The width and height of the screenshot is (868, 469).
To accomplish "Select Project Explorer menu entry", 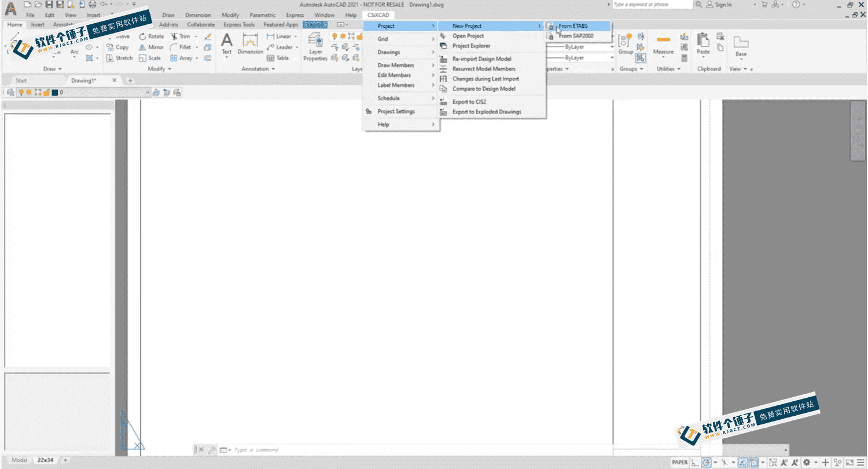I will point(491,46).
